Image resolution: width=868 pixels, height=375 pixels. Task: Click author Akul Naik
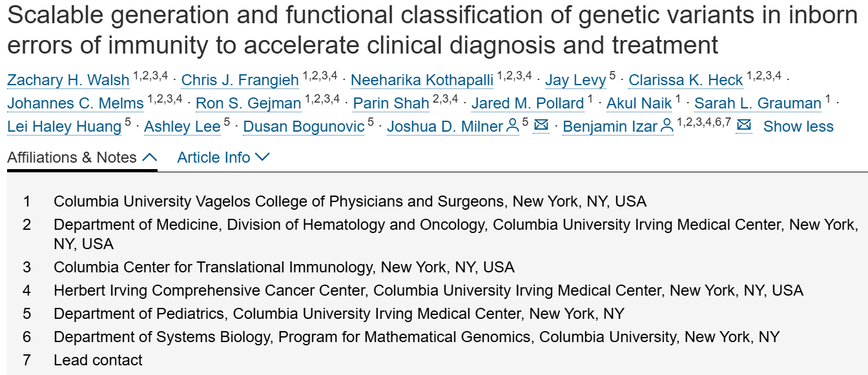[639, 103]
